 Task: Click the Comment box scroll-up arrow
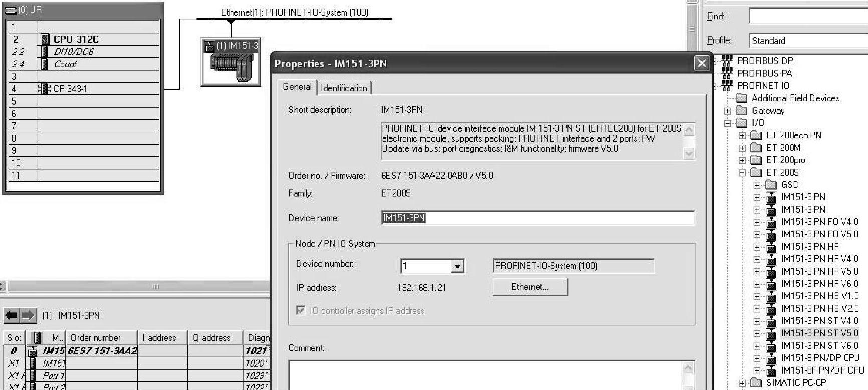pyautogui.click(x=688, y=369)
